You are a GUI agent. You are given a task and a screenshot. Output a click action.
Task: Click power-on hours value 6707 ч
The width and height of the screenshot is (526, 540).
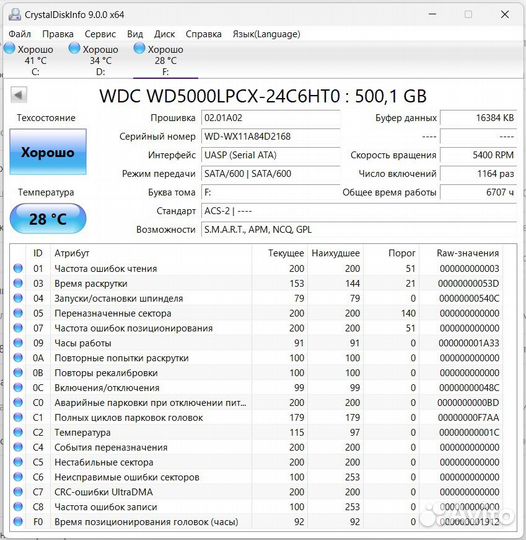pos(478,192)
